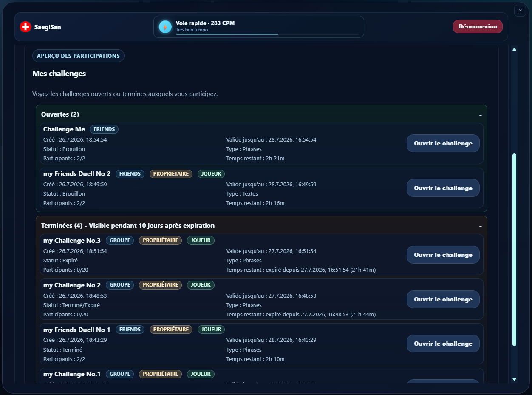This screenshot has height=395, width=532.
Task: Click the "Voie rapide - 283 CPM" text
Action: [205, 23]
